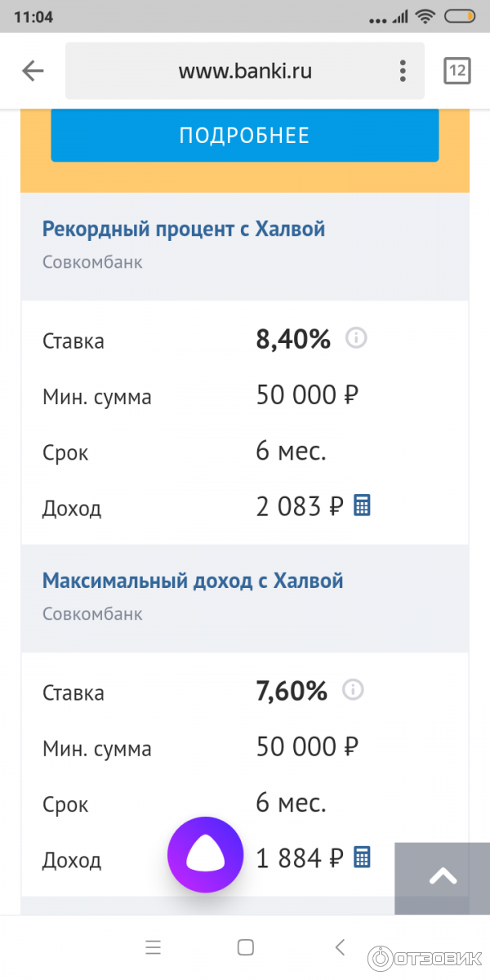490x980 pixels.
Task: Open the Максимальный доход с Халвой deposit
Action: [x=193, y=581]
